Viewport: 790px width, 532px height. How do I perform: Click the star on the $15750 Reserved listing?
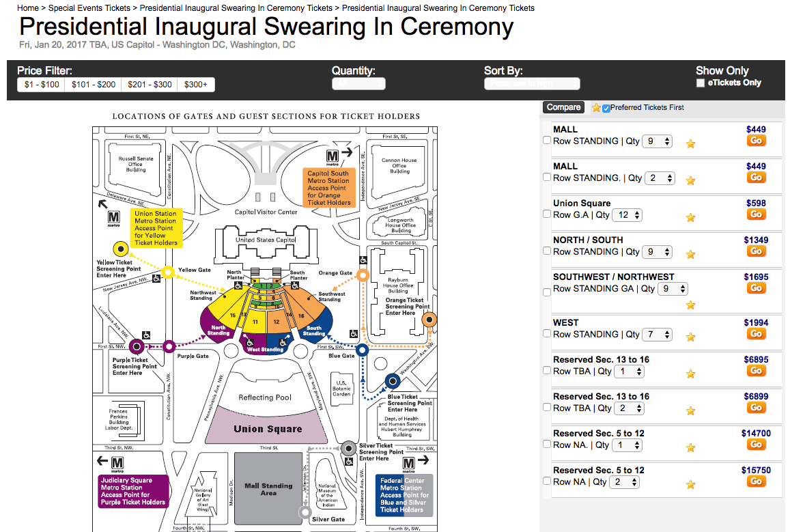690,485
